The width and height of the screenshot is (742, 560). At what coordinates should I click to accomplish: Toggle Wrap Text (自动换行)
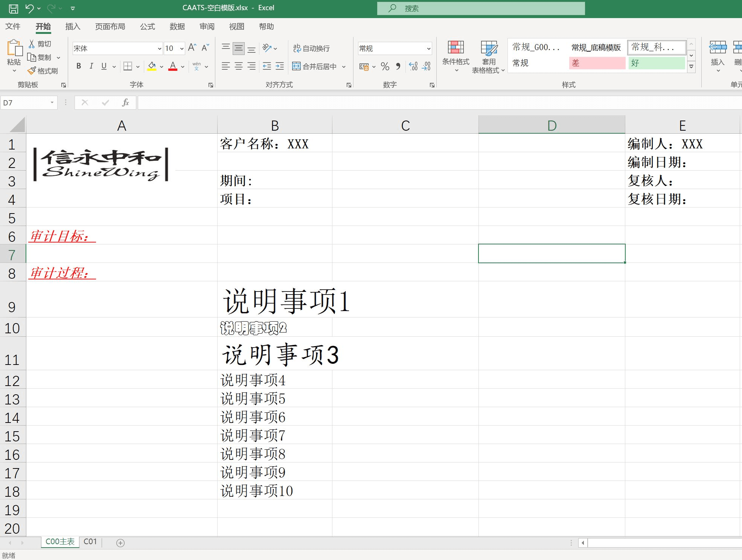click(x=311, y=48)
